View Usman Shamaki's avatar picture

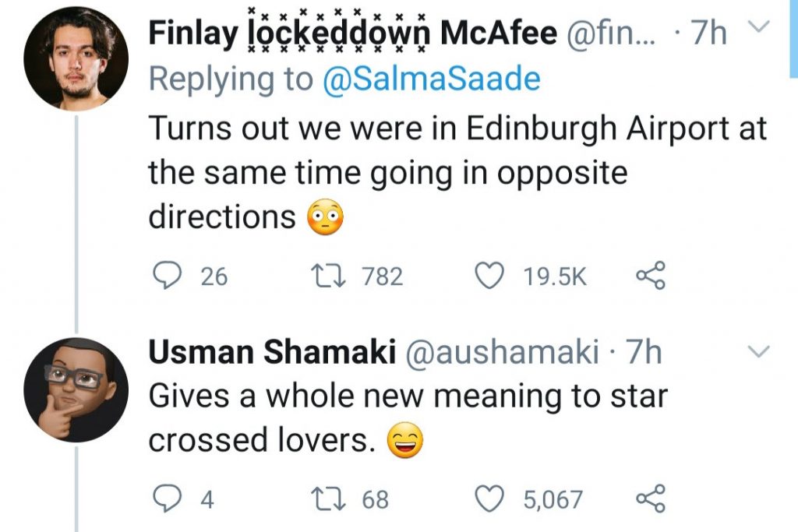click(x=76, y=389)
